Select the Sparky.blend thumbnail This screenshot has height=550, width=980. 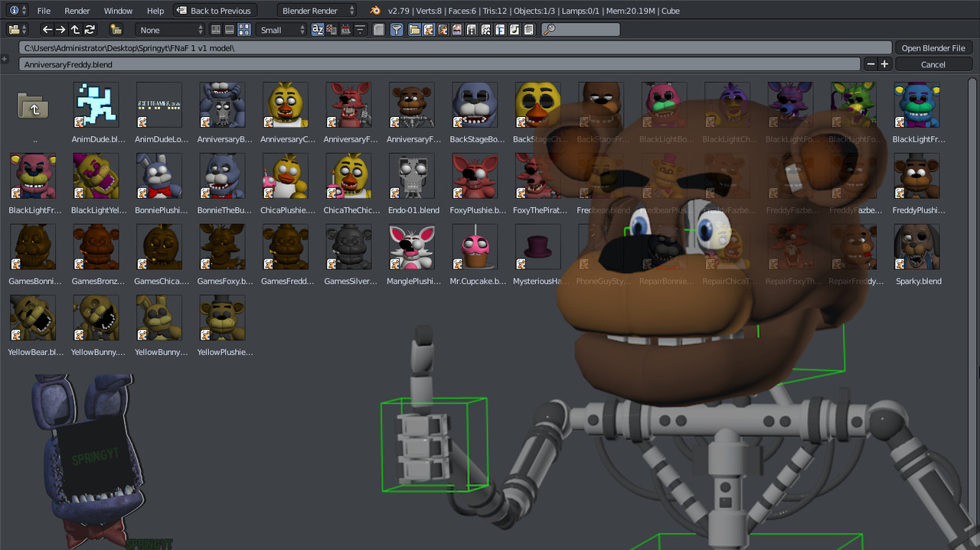[916, 247]
